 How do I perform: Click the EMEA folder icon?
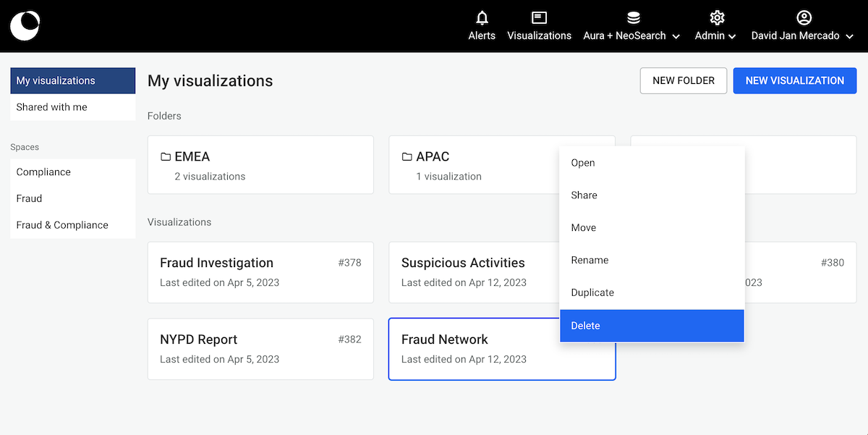coord(166,157)
